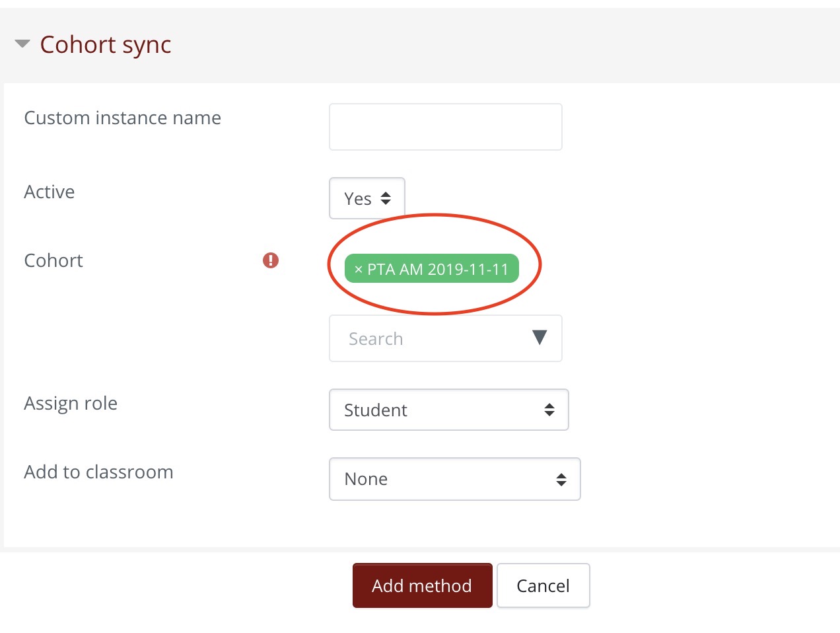
Task: Click the Add to classroom label
Action: pos(98,472)
